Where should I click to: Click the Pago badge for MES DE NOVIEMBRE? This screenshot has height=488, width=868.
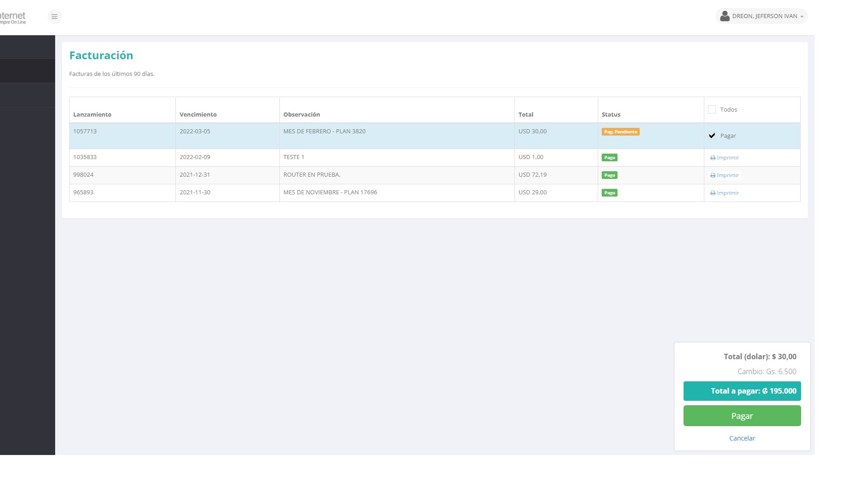[609, 193]
